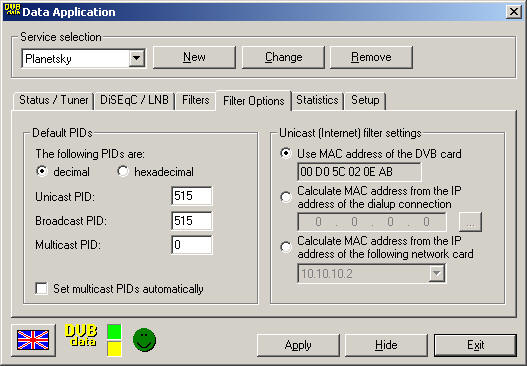Click the Exit button
Image resolution: width=527 pixels, height=366 pixels.
coord(475,345)
